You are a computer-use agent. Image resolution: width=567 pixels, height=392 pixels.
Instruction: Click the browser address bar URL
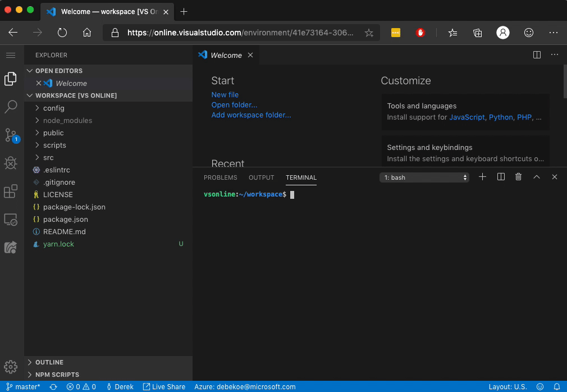[240, 33]
